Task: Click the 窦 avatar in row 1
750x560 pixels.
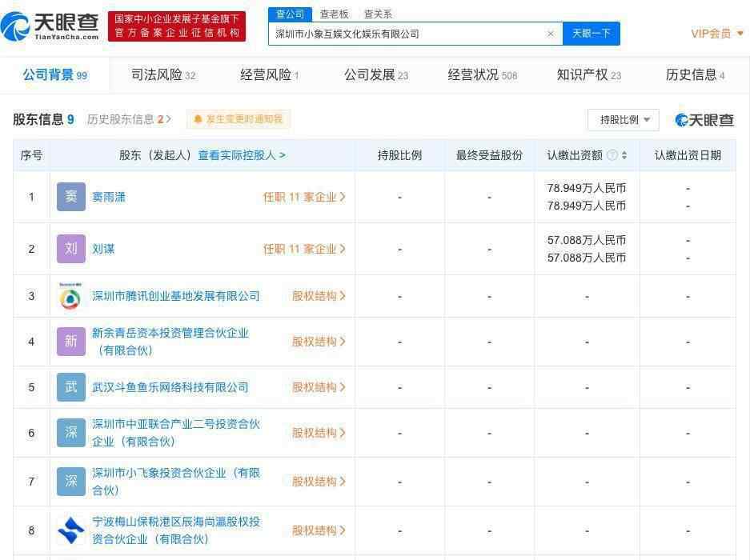Action: [x=70, y=197]
